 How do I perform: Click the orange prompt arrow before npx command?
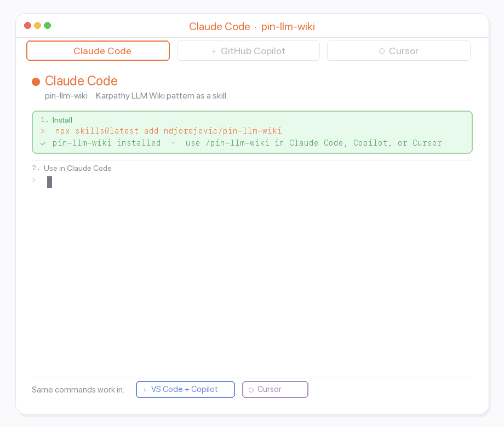(43, 131)
